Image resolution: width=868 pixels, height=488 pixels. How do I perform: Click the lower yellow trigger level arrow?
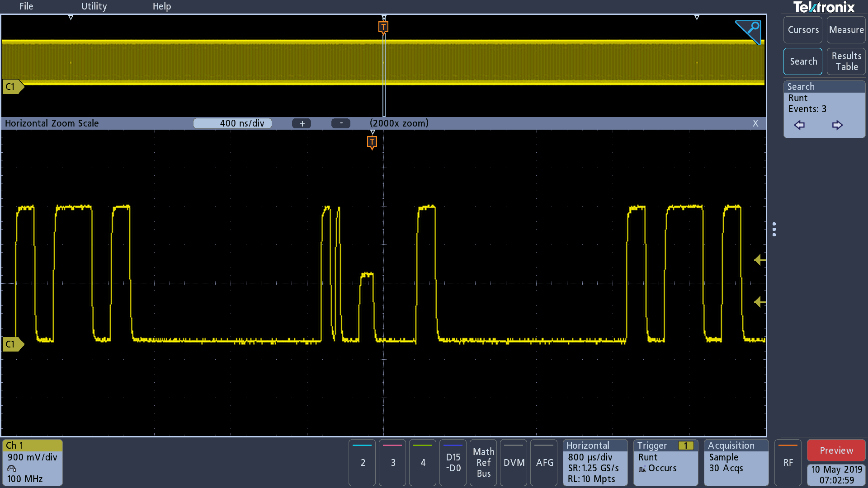[x=759, y=302]
